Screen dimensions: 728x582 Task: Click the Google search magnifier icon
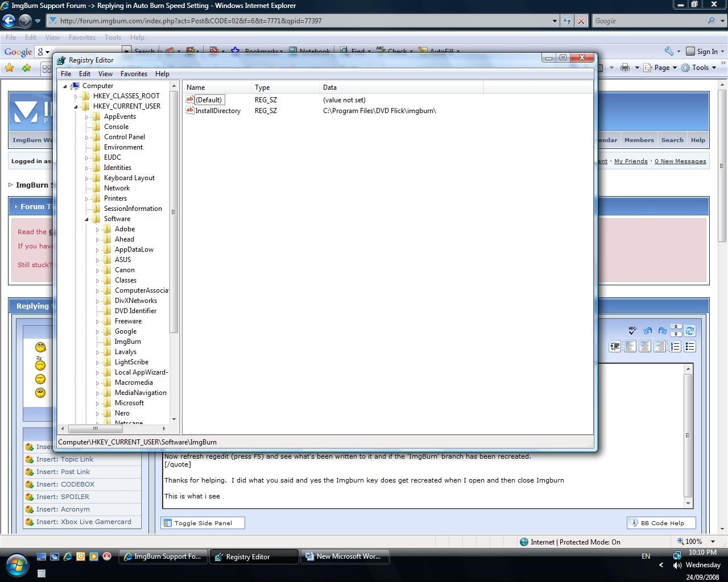click(712, 21)
